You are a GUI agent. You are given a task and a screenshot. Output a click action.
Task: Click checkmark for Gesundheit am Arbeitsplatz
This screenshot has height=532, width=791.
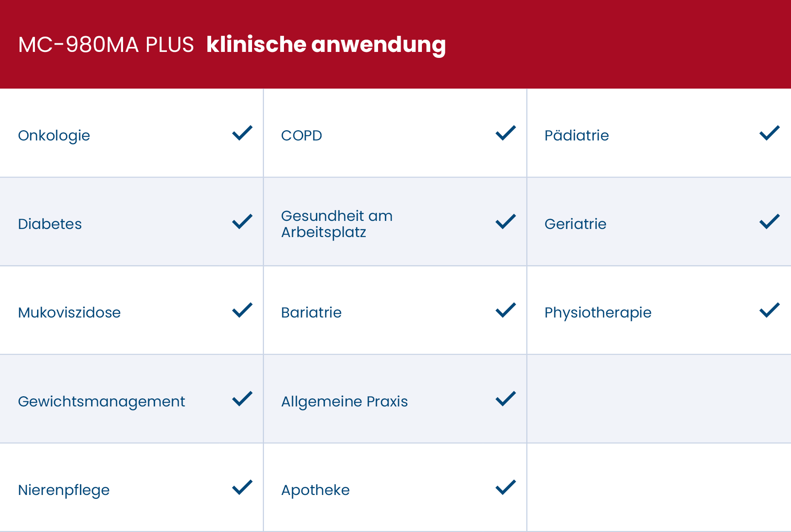(x=506, y=222)
